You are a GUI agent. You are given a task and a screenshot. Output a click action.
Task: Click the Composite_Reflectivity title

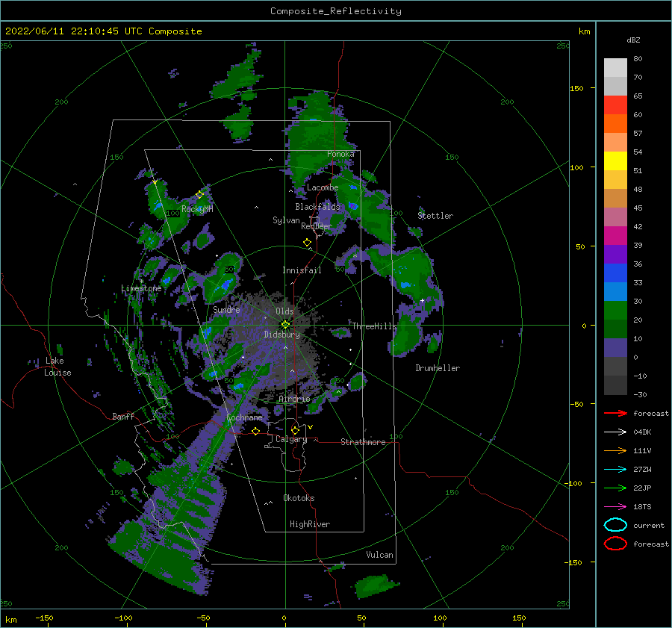point(336,11)
